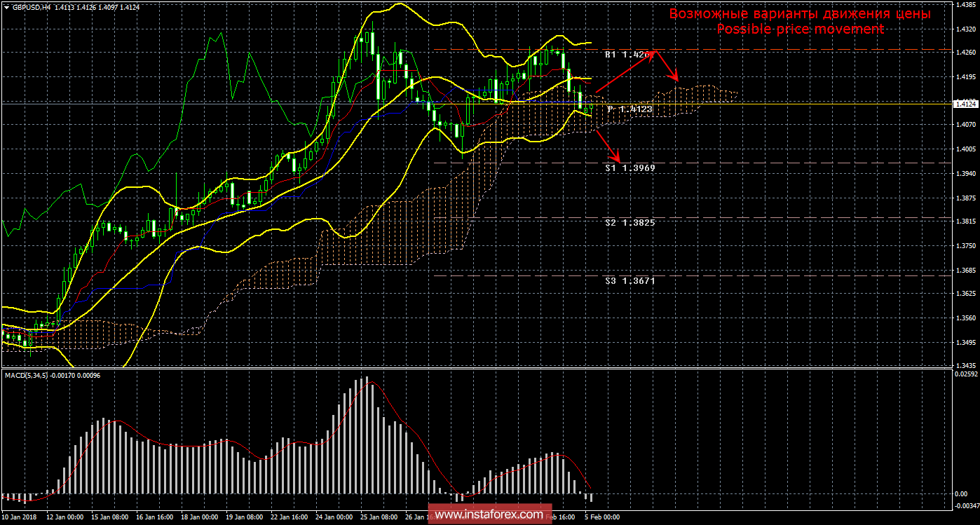The image size is (980, 525).
Task: Select the P 1.4123 pivot label
Action: tap(629, 109)
